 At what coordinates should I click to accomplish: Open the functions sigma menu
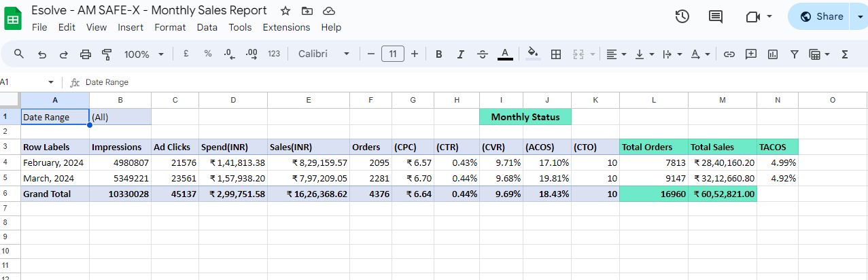[x=845, y=54]
